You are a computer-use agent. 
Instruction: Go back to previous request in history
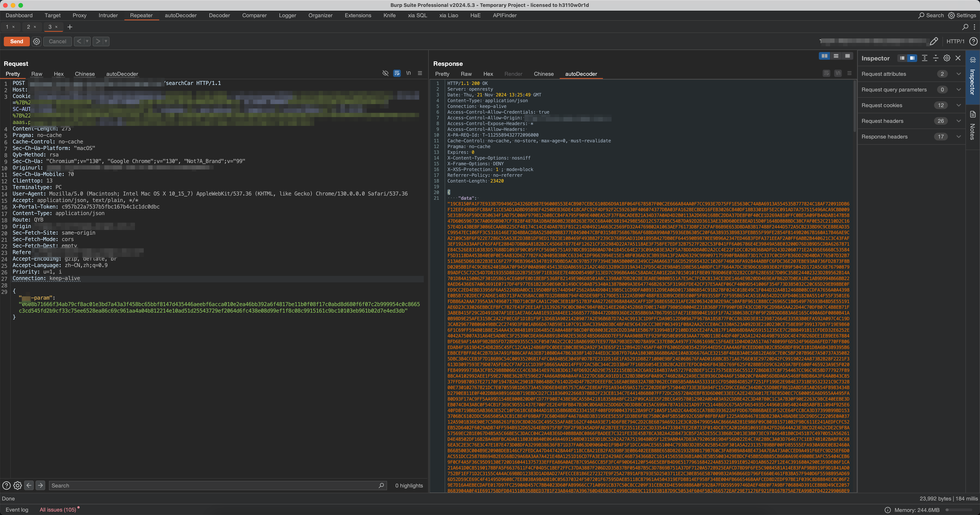[79, 41]
